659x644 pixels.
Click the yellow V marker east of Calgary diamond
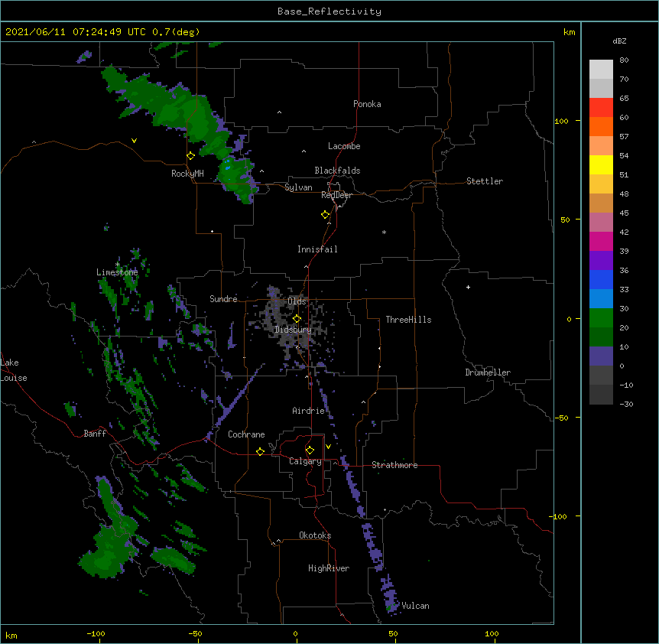(328, 447)
